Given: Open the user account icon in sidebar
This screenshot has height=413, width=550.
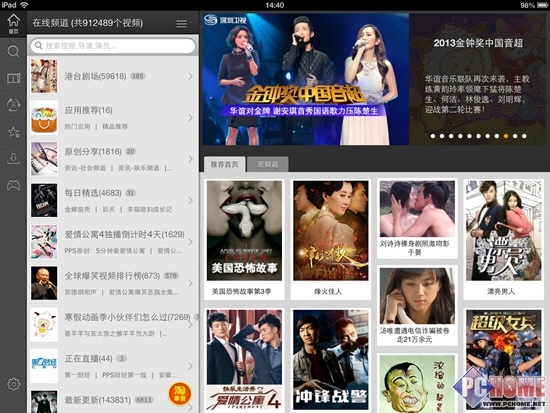Looking at the screenshot, I should [13, 105].
